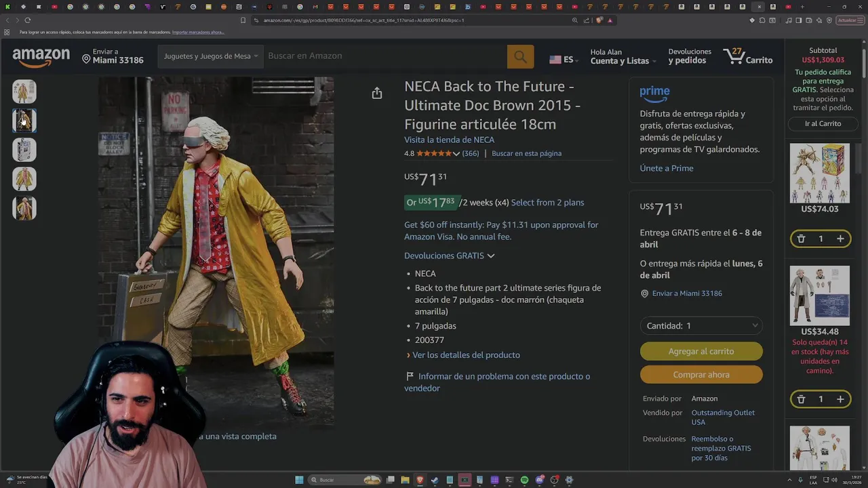Click the bookmark icon in the address bar

(243, 20)
